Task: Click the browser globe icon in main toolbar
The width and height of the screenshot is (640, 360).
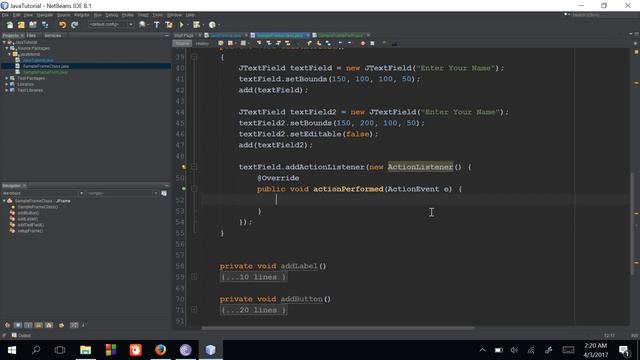Action: 142,25
